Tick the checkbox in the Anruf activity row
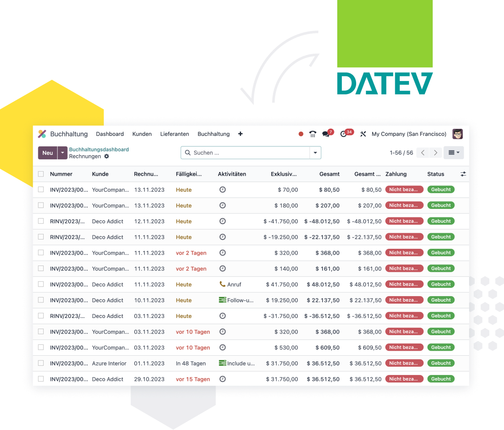 (41, 284)
